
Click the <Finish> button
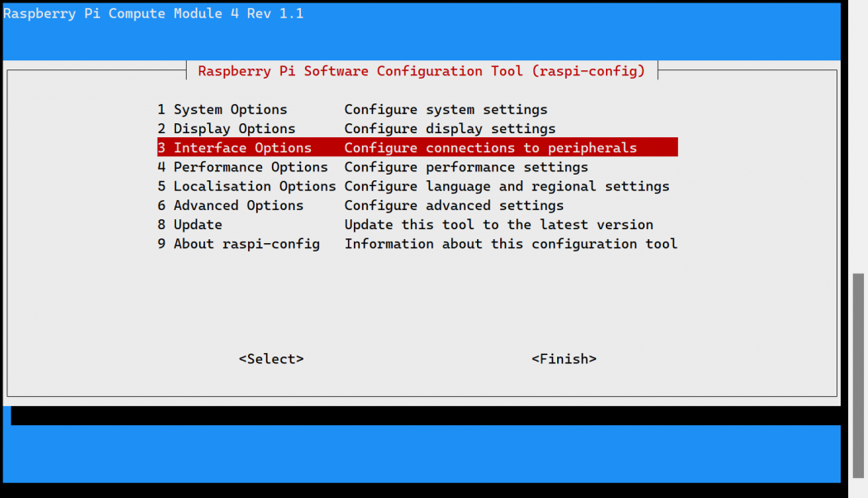pyautogui.click(x=564, y=358)
